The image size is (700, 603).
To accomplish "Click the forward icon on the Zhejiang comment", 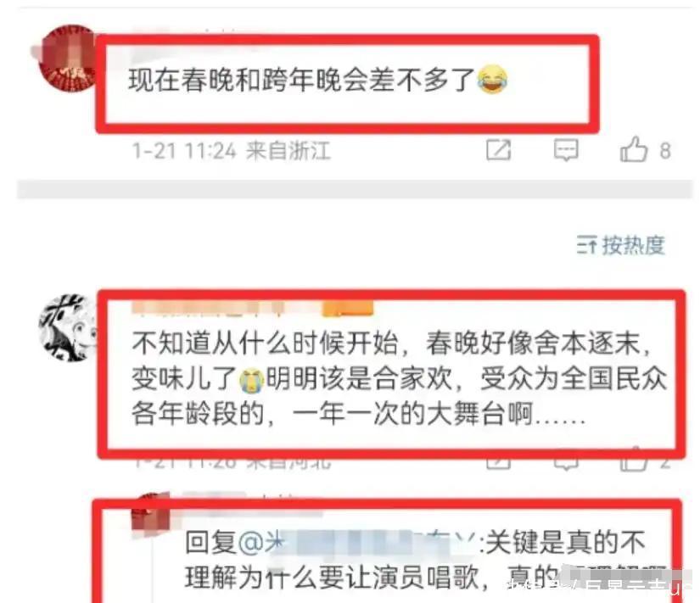I will pyautogui.click(x=498, y=150).
